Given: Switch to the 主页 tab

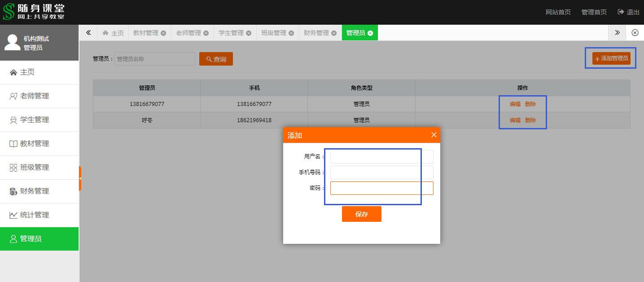Looking at the screenshot, I should pos(113,33).
